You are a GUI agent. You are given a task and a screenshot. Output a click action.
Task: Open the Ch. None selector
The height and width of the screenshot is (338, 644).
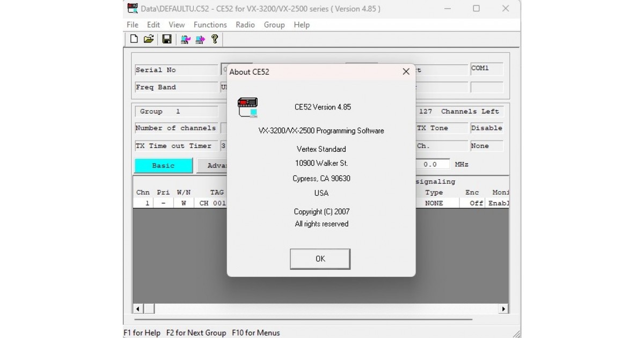486,145
